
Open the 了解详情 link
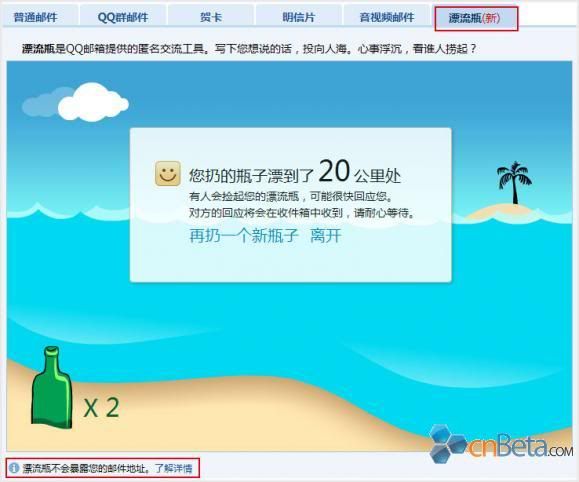point(174,468)
